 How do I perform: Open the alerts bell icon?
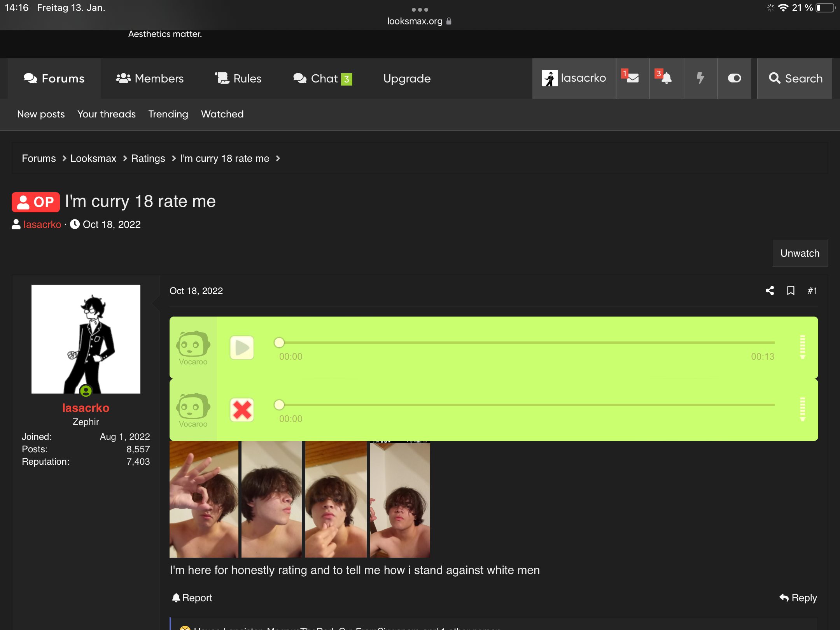click(x=666, y=78)
